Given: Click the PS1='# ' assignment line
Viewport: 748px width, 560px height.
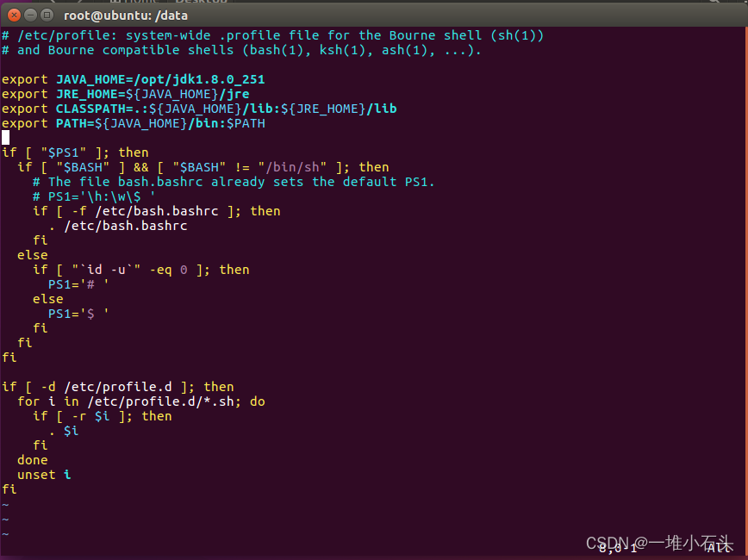Looking at the screenshot, I should 78,284.
